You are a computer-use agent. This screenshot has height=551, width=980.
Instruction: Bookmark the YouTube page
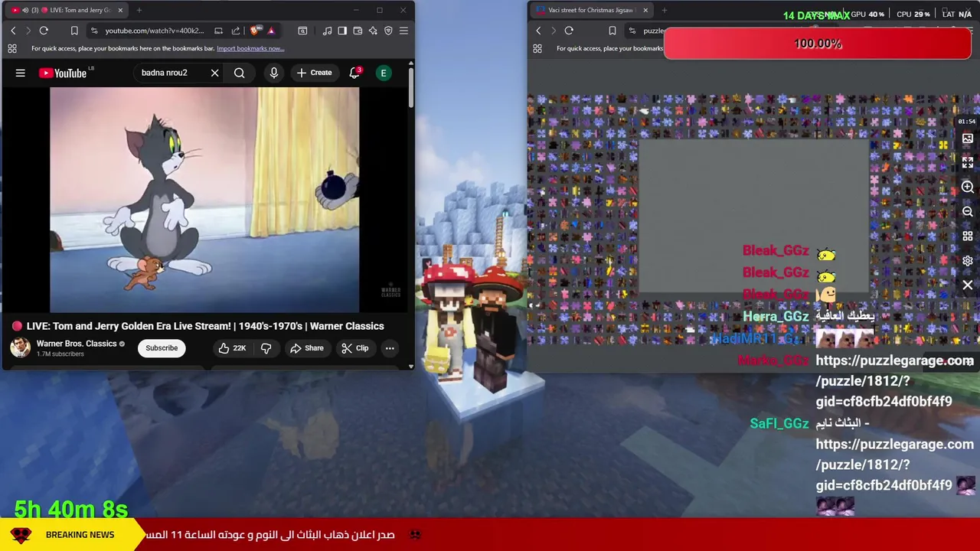click(74, 31)
